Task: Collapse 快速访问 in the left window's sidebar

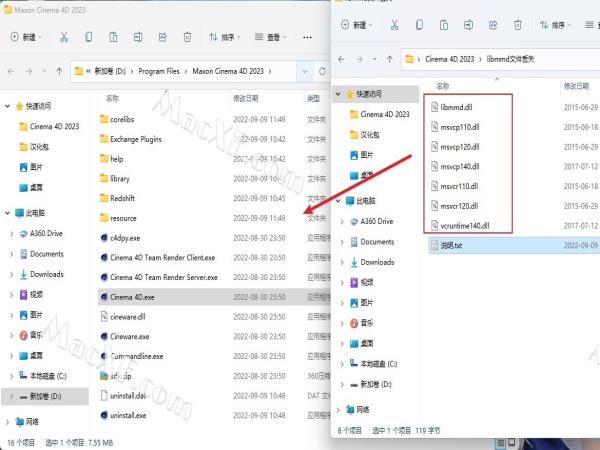Action: click(7, 106)
